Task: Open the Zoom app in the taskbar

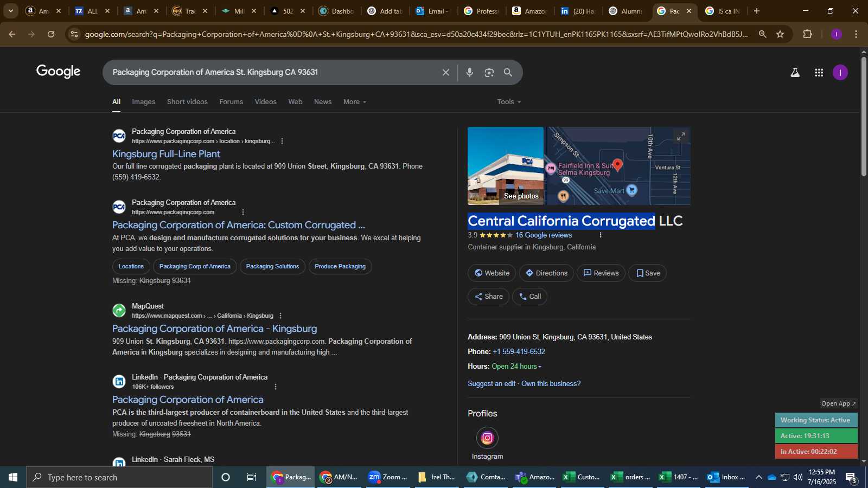Action: pos(388,477)
